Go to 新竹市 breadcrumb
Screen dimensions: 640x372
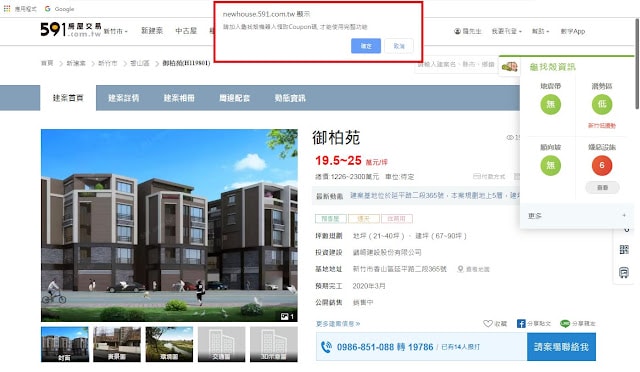tap(108, 63)
